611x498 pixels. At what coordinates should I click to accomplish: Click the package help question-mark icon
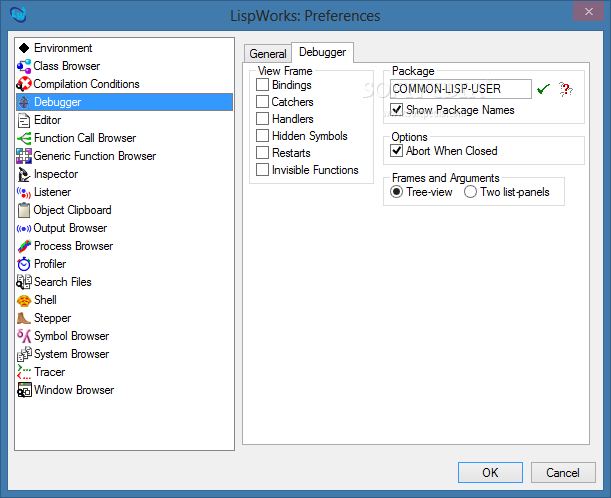pyautogui.click(x=566, y=89)
